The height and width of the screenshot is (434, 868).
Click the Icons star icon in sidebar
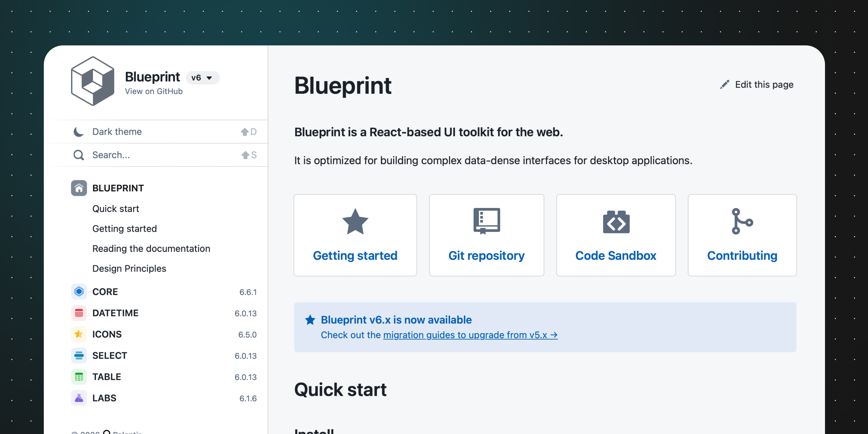[79, 334]
